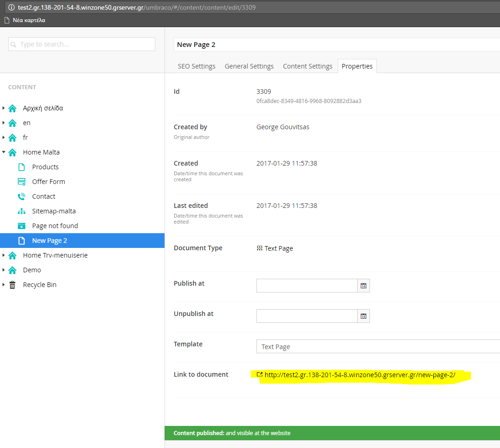Switch to the SEO Settings tab

point(196,66)
